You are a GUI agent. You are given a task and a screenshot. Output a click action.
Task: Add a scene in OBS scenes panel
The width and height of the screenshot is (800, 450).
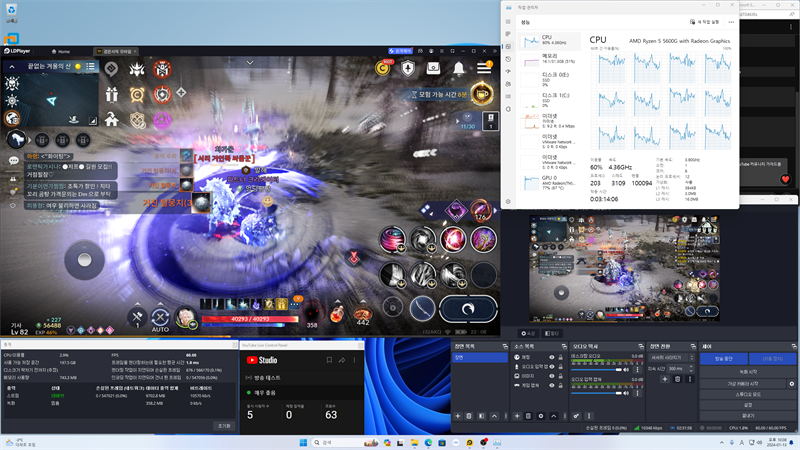458,416
